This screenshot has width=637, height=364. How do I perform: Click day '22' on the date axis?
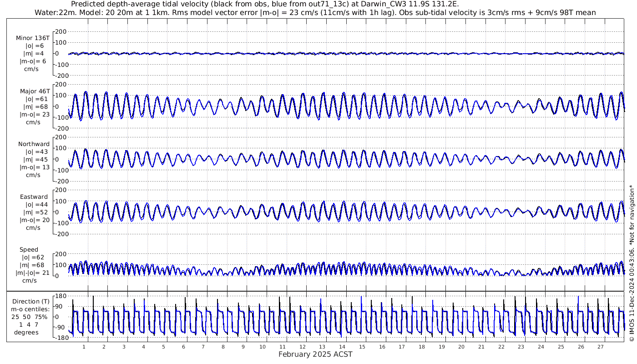[x=501, y=347]
